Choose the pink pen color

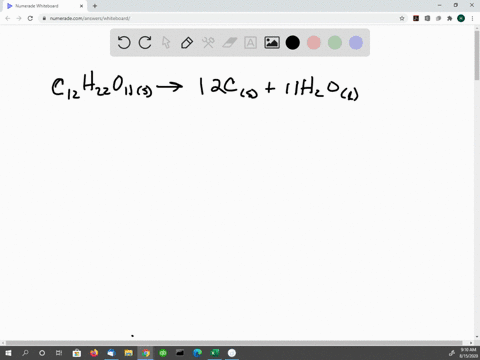click(314, 43)
